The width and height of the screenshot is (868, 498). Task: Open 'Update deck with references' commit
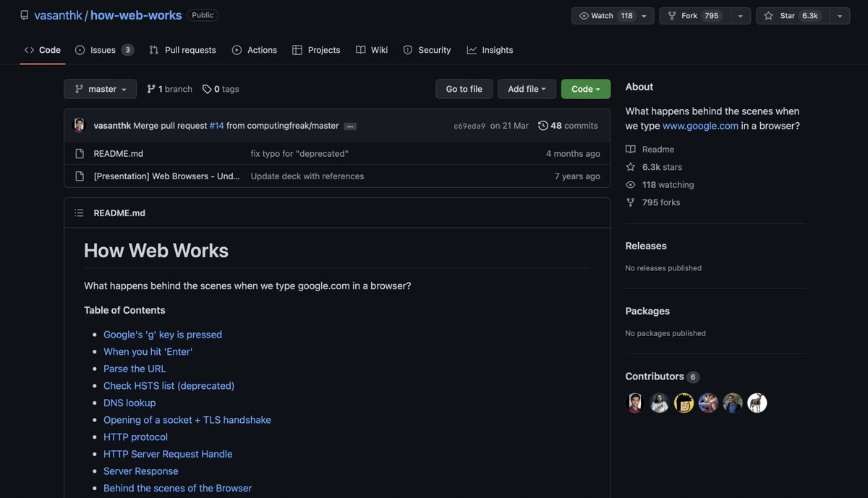[307, 176]
